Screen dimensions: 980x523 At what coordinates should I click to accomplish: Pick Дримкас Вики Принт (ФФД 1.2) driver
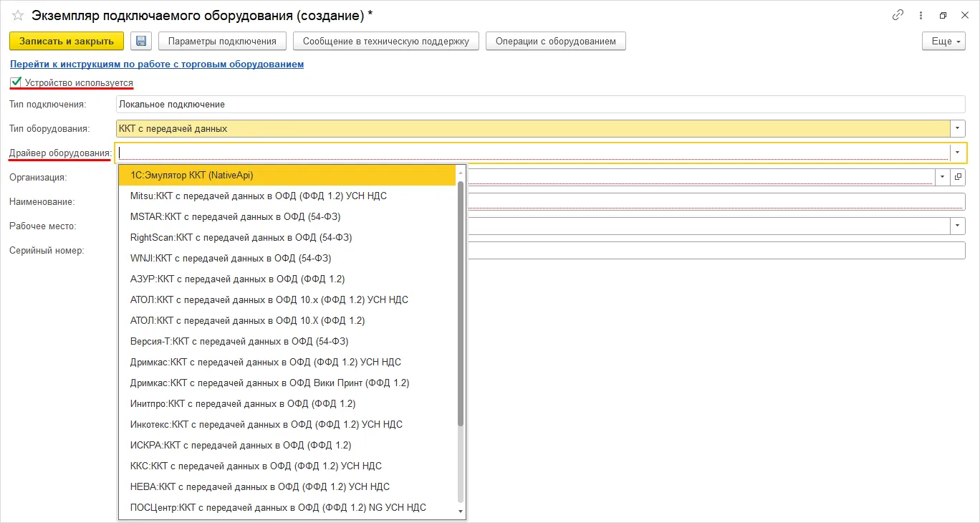(x=288, y=383)
